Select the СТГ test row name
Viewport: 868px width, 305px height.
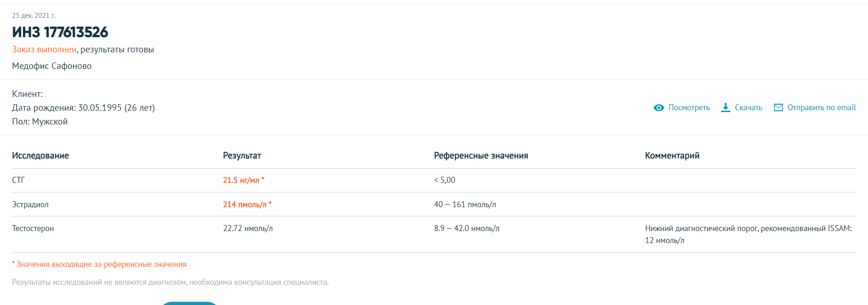click(18, 180)
